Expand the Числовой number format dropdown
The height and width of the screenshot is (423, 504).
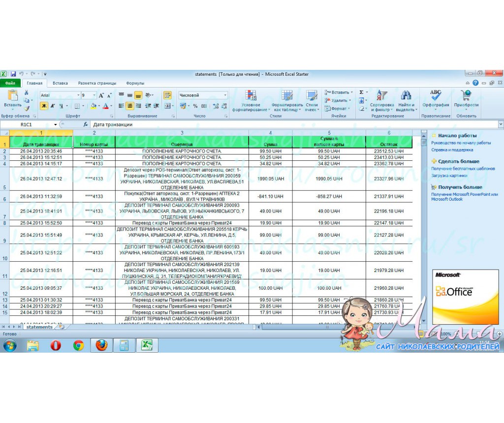coord(225,95)
